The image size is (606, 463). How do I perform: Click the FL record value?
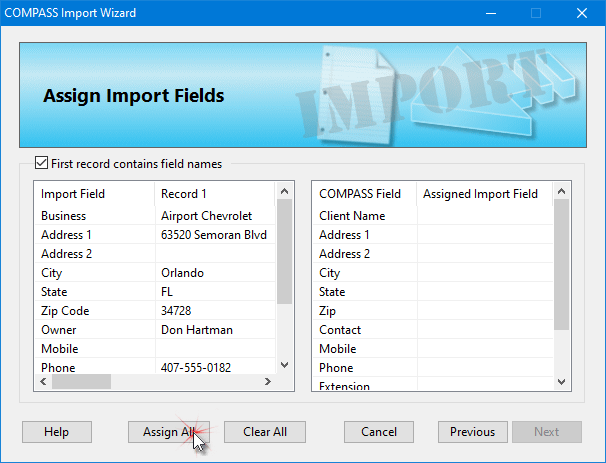(x=167, y=292)
